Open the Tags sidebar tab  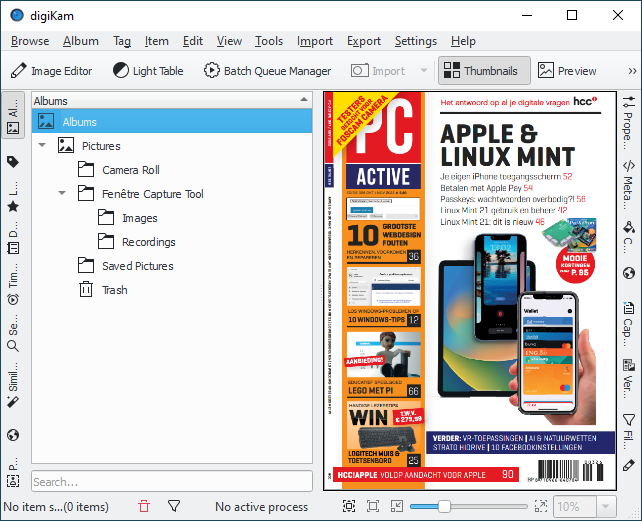pyautogui.click(x=13, y=162)
